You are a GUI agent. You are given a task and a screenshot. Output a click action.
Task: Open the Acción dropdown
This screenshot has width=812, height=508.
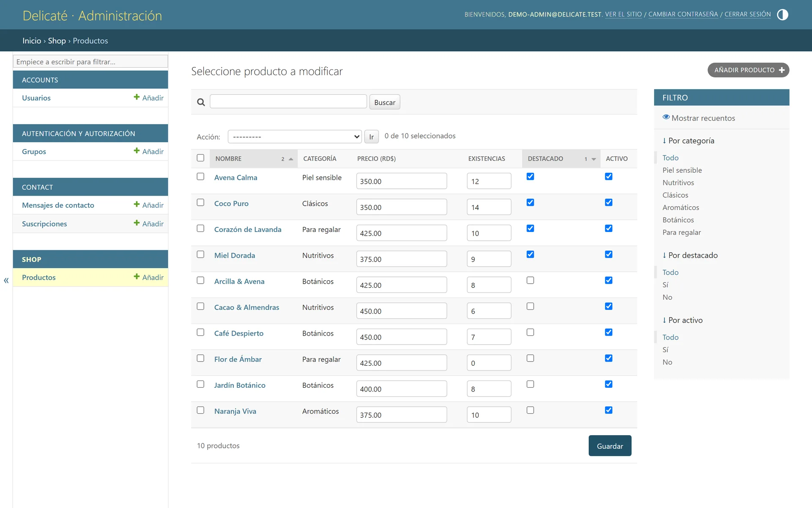pos(295,137)
